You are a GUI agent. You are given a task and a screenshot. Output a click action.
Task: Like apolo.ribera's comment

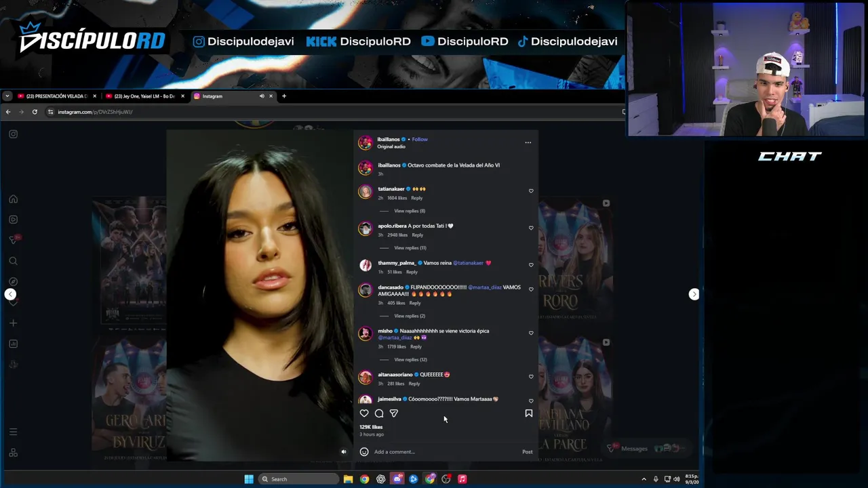(x=531, y=228)
